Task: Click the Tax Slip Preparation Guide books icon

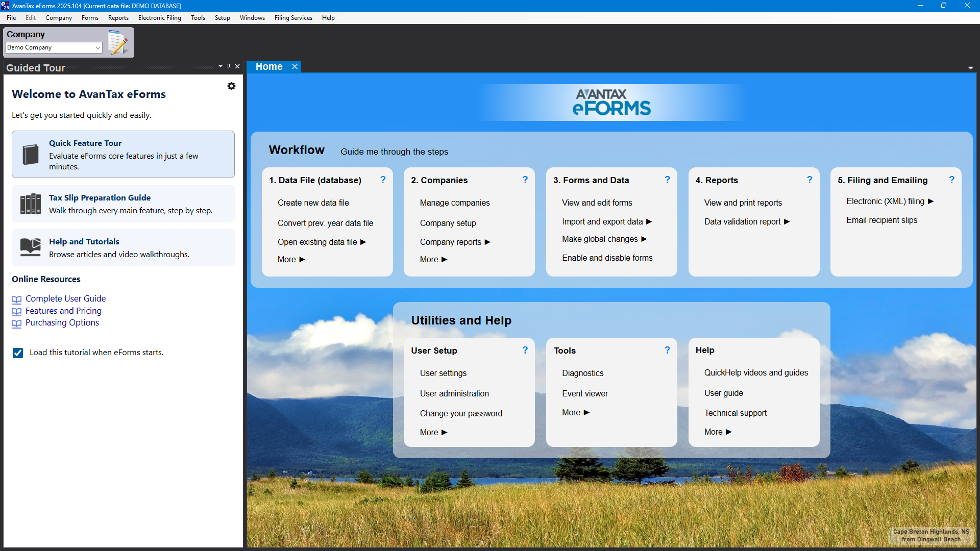Action: click(x=31, y=204)
